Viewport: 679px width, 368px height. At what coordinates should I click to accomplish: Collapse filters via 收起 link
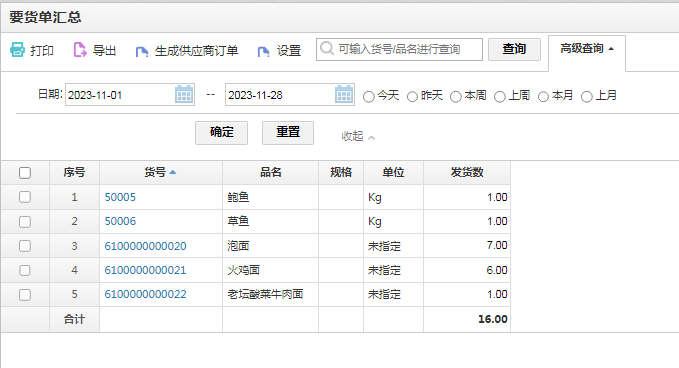point(358,136)
